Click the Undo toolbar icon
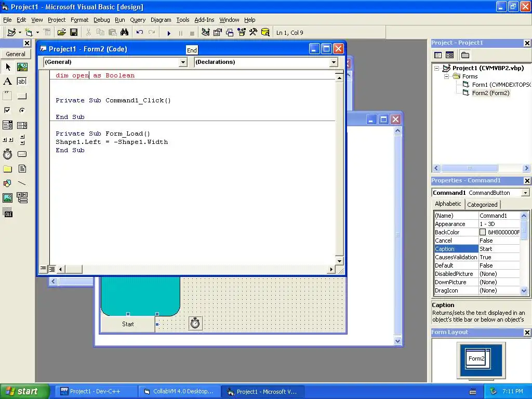 tap(139, 33)
